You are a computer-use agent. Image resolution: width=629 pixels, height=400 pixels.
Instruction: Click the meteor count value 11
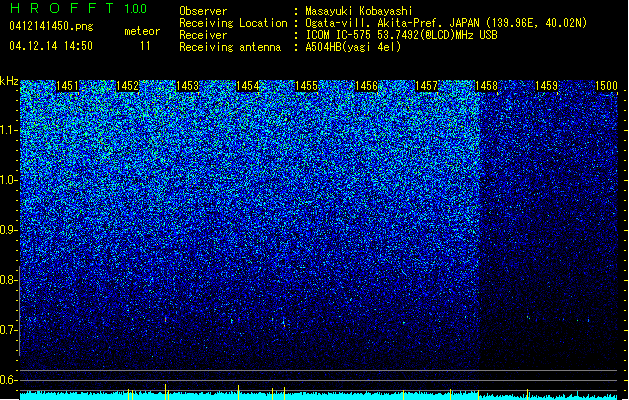145,46
